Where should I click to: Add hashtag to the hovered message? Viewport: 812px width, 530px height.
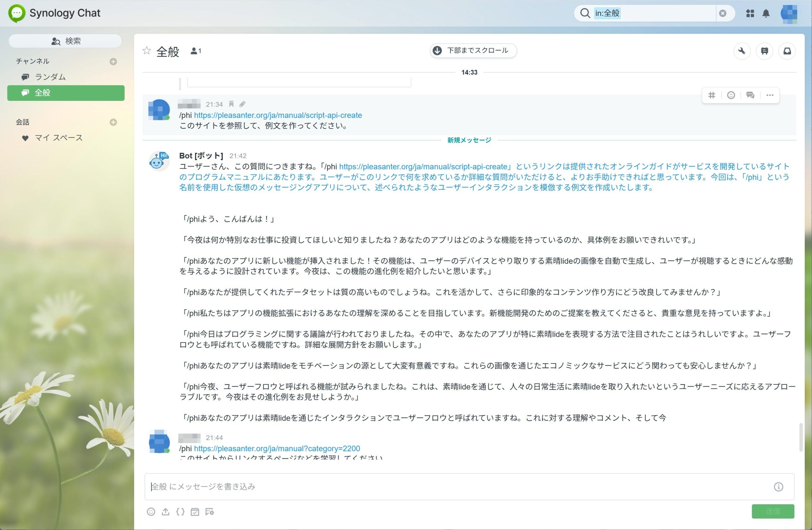pyautogui.click(x=712, y=95)
